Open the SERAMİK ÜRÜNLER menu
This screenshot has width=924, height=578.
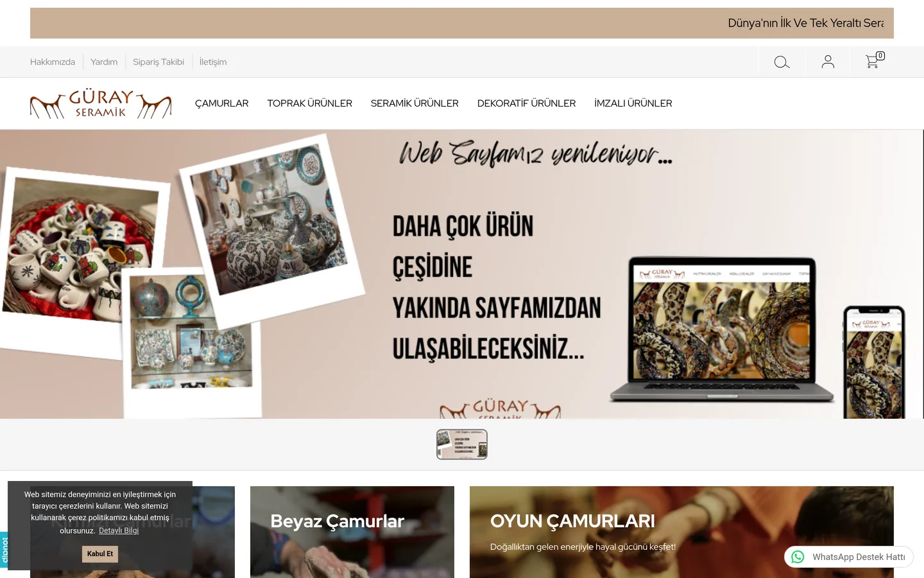point(415,103)
